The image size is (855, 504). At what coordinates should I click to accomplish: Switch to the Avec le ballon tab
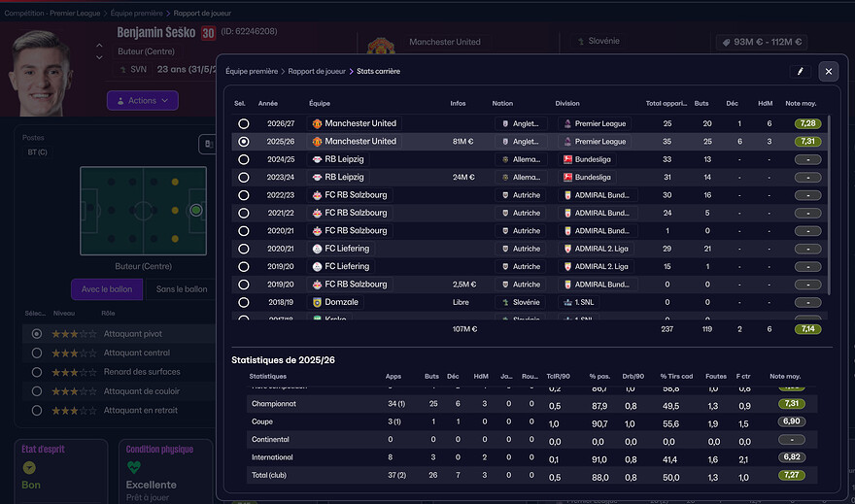pyautogui.click(x=107, y=289)
